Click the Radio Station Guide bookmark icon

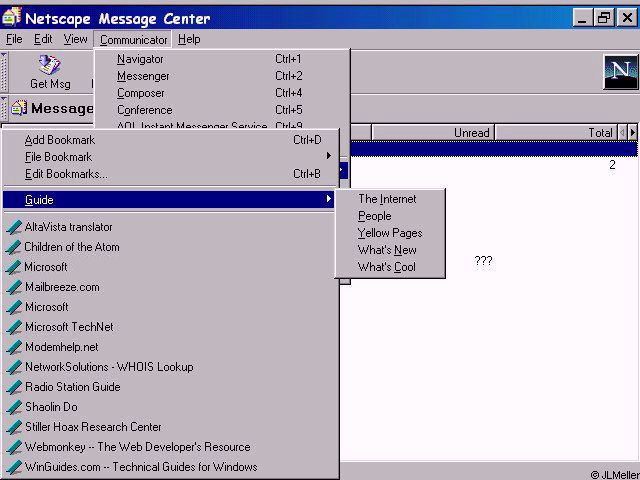[x=14, y=387]
